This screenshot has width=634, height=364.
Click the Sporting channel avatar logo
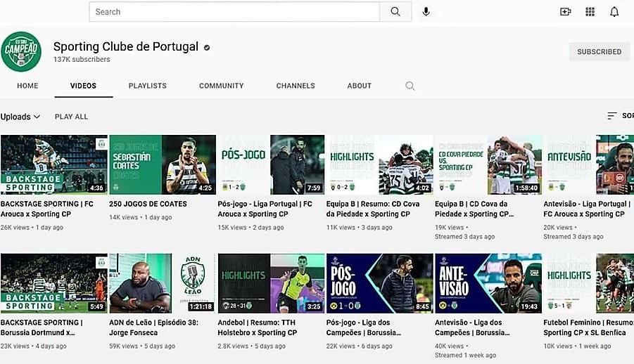click(21, 52)
